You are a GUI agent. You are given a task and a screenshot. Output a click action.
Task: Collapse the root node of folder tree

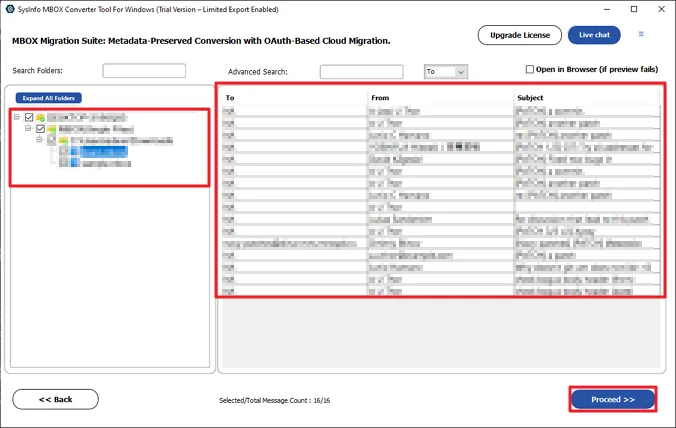[x=17, y=117]
